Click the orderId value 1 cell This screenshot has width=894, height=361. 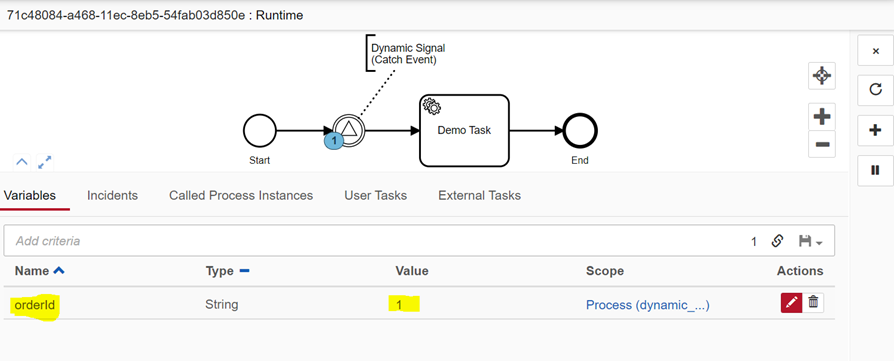pyautogui.click(x=400, y=305)
